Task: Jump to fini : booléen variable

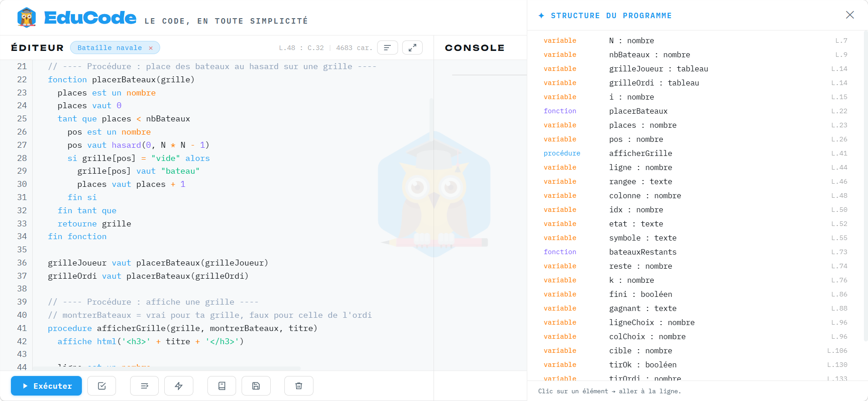Action: coord(695,294)
